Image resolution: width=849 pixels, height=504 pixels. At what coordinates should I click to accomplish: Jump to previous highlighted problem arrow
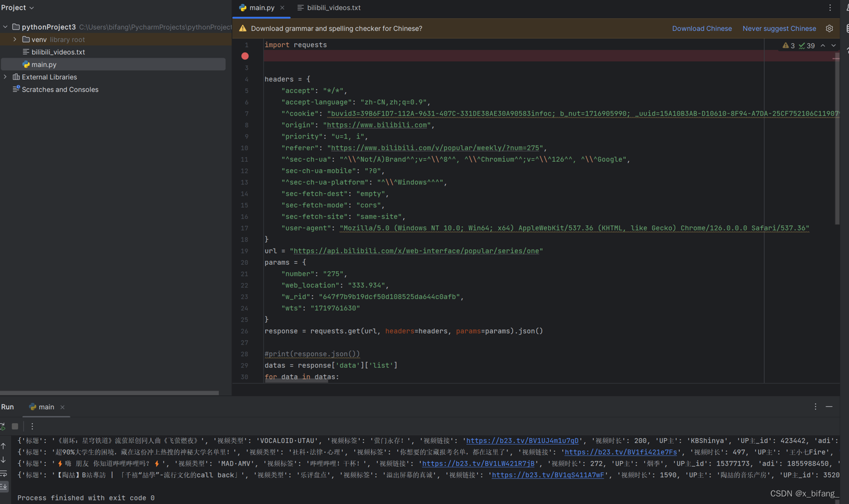[823, 45]
